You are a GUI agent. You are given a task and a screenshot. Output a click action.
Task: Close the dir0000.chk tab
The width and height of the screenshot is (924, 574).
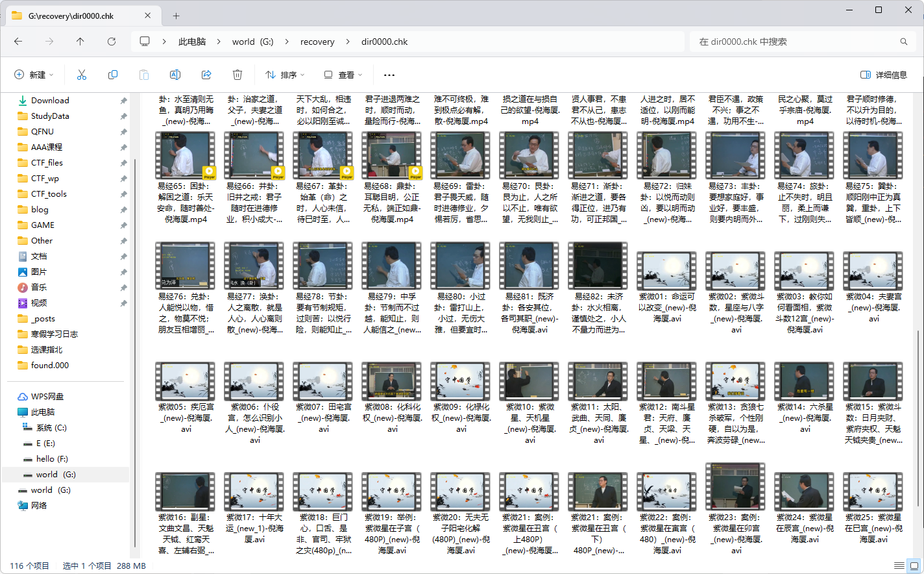pyautogui.click(x=148, y=16)
